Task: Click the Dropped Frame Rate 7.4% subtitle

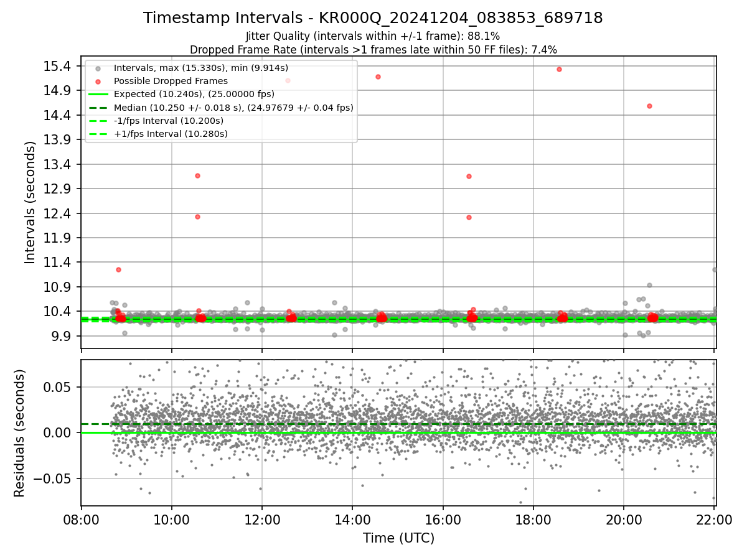Action: 373,49
